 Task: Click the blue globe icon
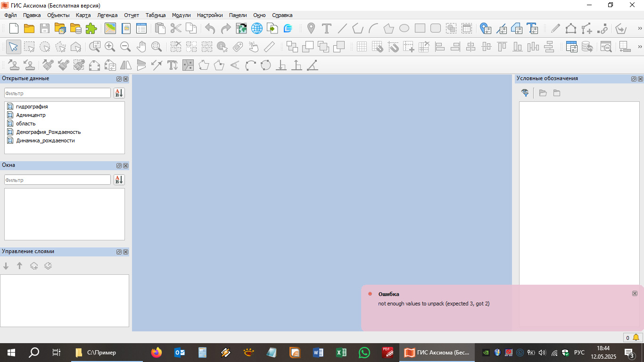click(256, 28)
